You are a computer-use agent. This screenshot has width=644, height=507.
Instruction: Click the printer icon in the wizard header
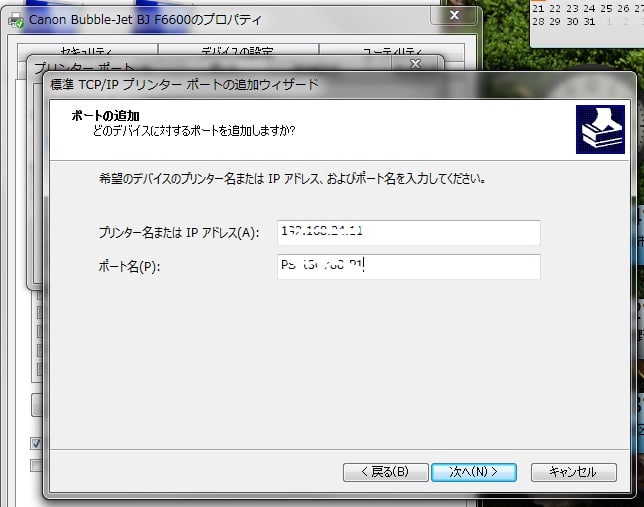(x=600, y=129)
